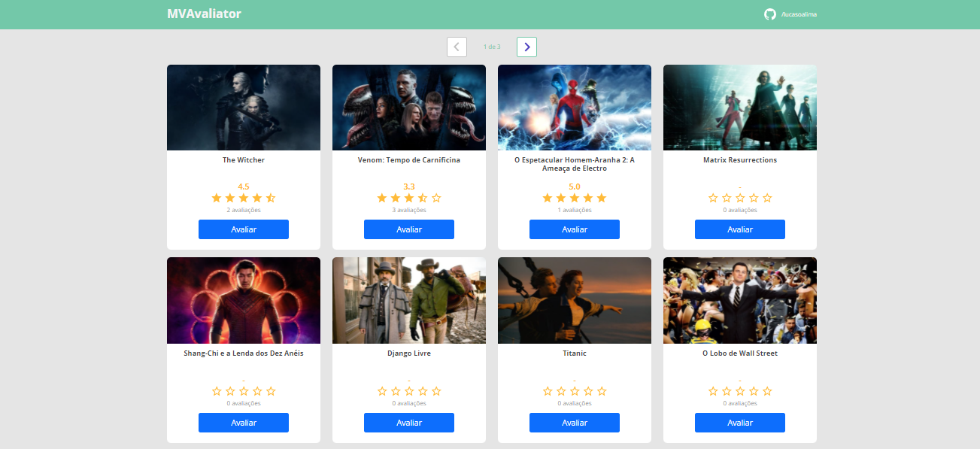This screenshot has width=980, height=449.
Task: Click Avaliar under Matrix Resurrections
Action: tap(740, 229)
